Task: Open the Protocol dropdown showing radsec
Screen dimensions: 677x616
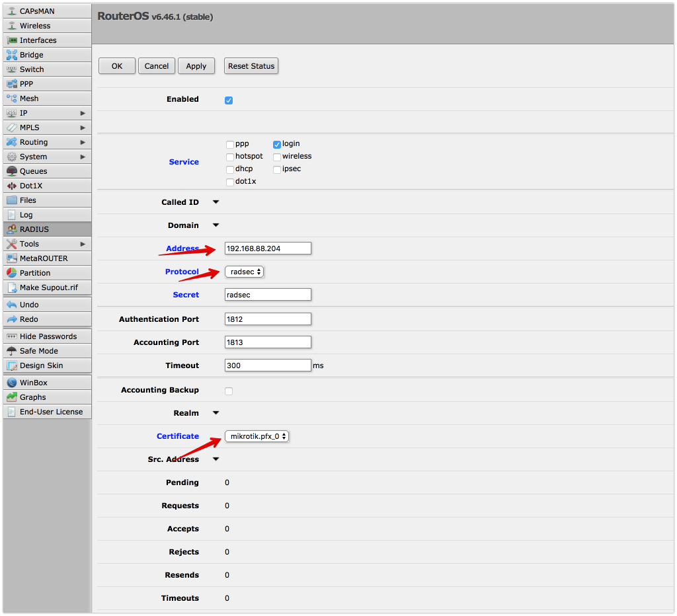Action: point(244,271)
